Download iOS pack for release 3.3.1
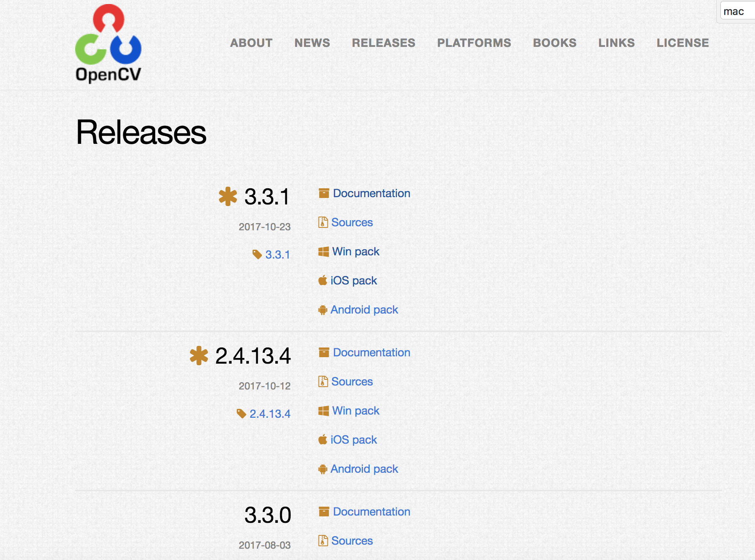The height and width of the screenshot is (560, 755). pos(354,280)
